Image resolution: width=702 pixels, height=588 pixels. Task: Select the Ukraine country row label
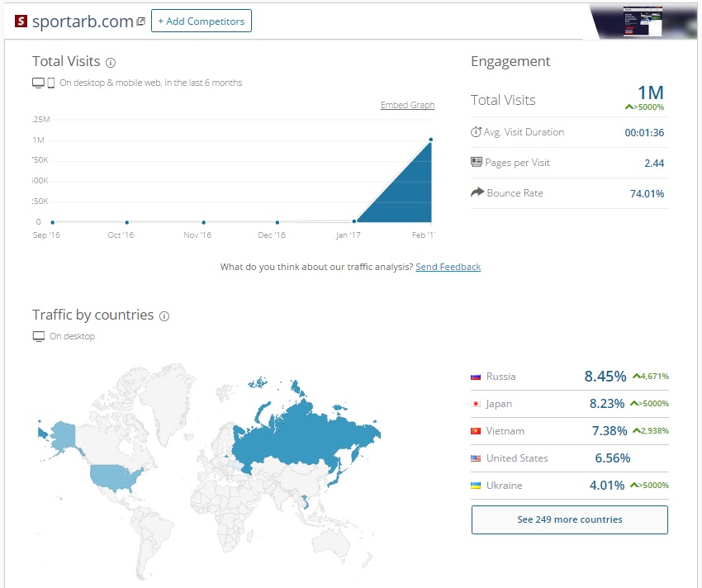pos(504,486)
